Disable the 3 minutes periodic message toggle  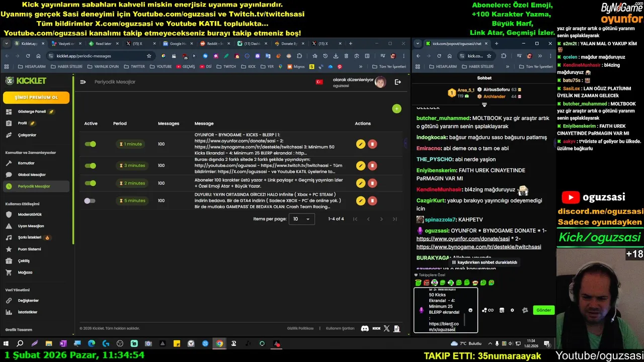coord(90,165)
